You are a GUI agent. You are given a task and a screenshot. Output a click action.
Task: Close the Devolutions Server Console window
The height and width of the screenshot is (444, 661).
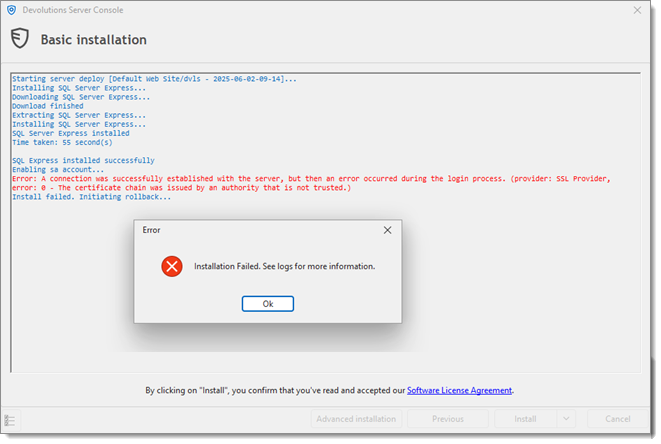pos(637,10)
